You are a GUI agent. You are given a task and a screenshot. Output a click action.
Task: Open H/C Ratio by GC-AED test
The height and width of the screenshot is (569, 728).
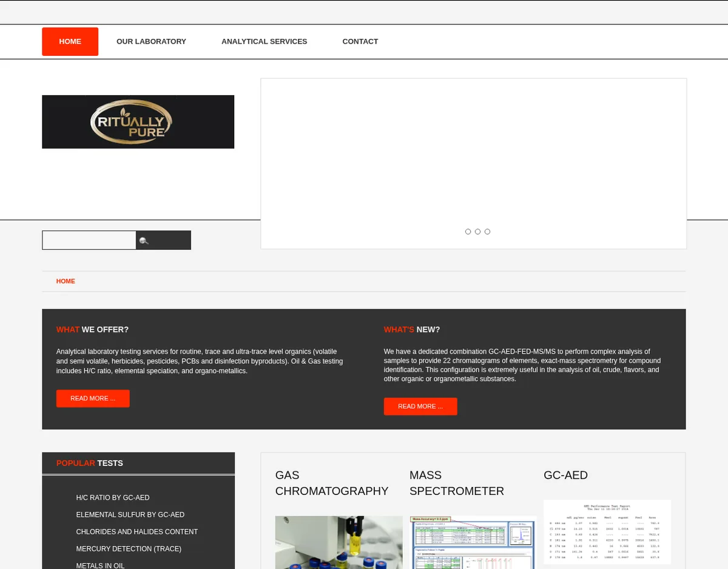(x=113, y=497)
